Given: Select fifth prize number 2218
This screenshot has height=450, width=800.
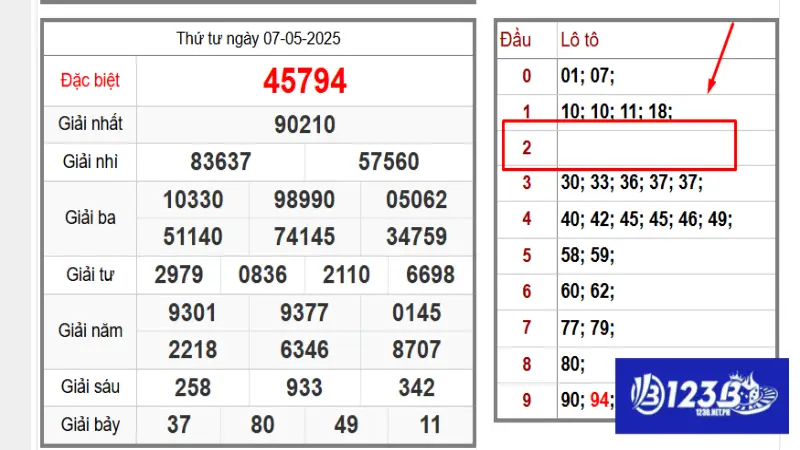Looking at the screenshot, I should (x=192, y=350).
